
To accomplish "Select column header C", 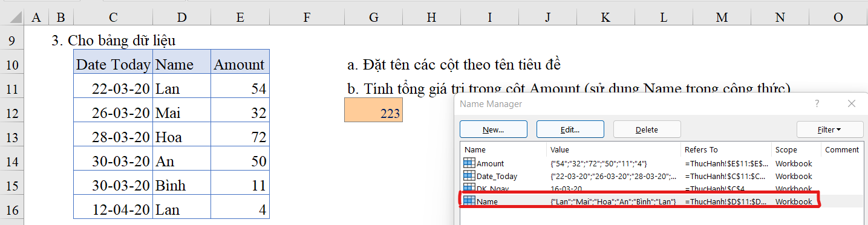I will point(113,18).
